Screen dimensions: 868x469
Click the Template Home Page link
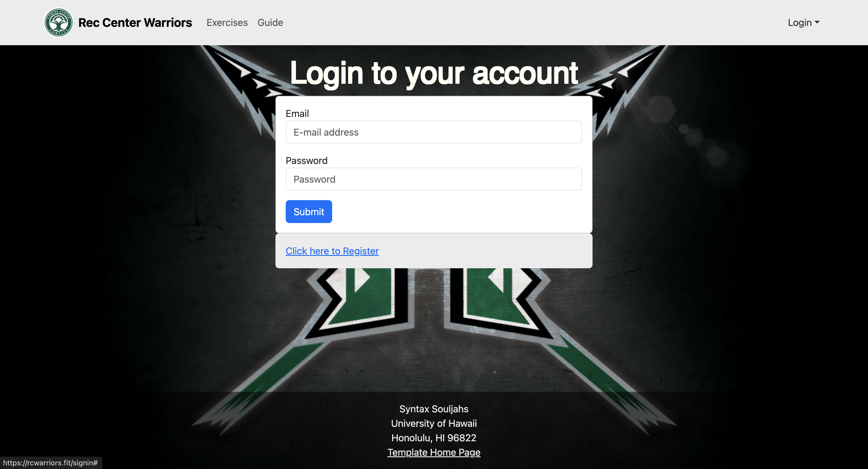[x=433, y=453]
